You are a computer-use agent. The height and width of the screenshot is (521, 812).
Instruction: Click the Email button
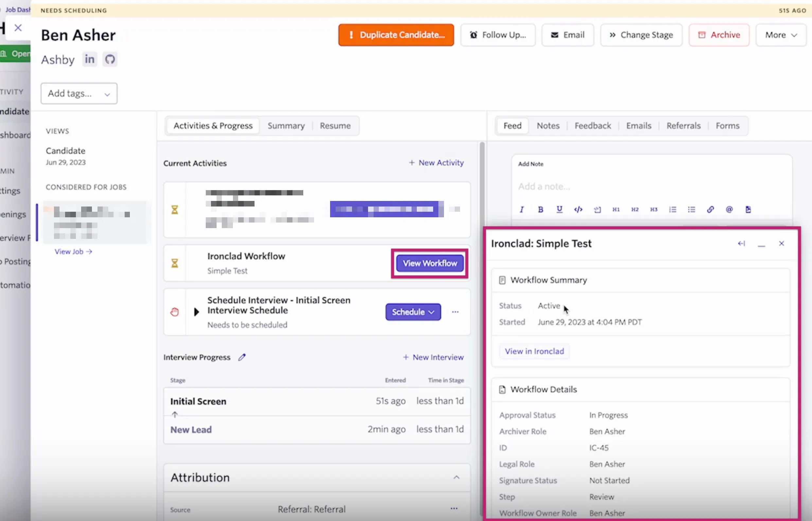coord(568,35)
